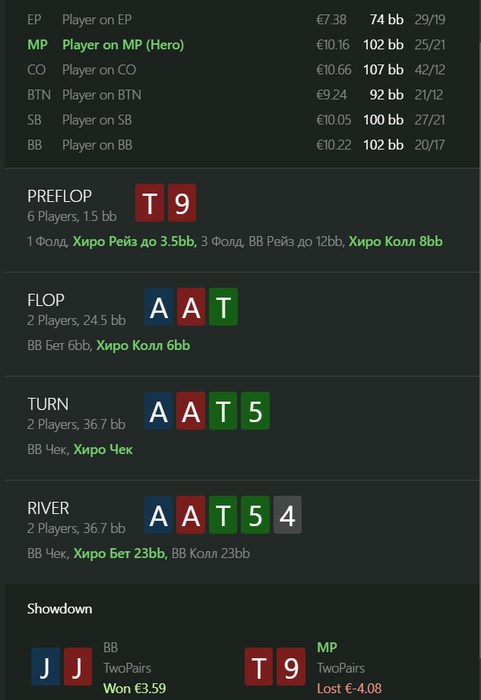Click MP's 9 card at showdown
Screen dimensions: 481x700
291,667
